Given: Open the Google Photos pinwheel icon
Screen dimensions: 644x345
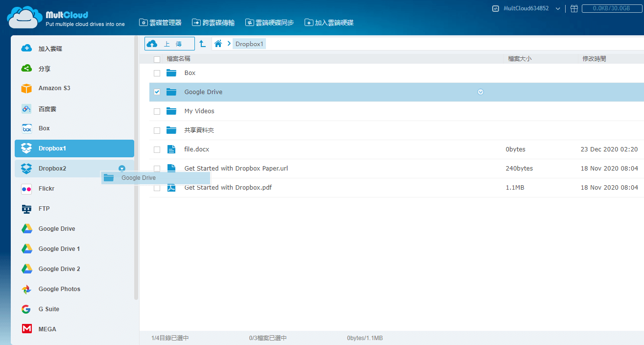Looking at the screenshot, I should pos(26,289).
